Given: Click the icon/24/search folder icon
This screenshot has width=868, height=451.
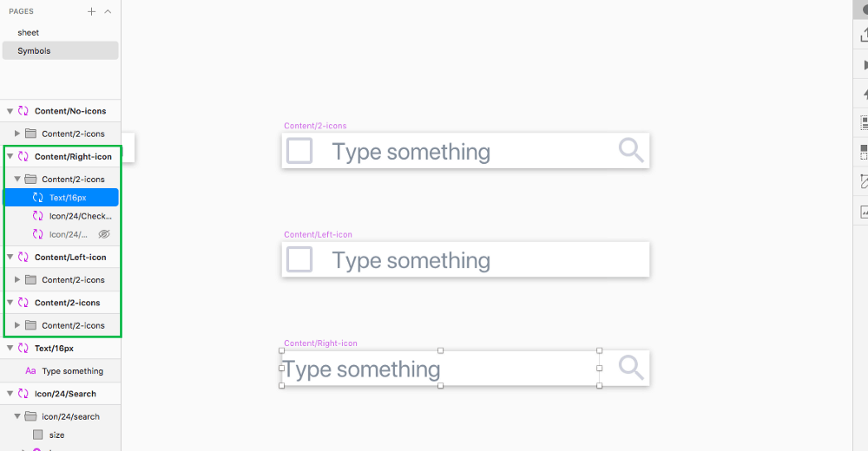Looking at the screenshot, I should (x=31, y=416).
